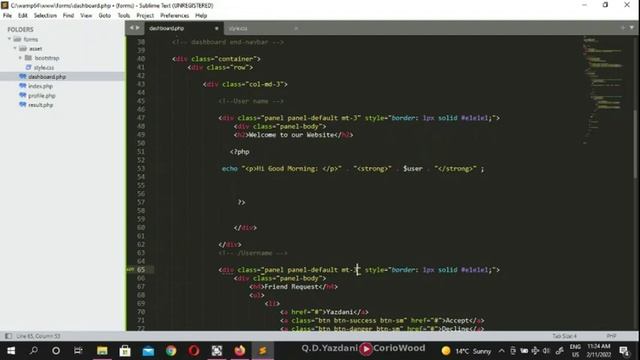Open the volume tray icon
The image size is (640, 360).
546,351
